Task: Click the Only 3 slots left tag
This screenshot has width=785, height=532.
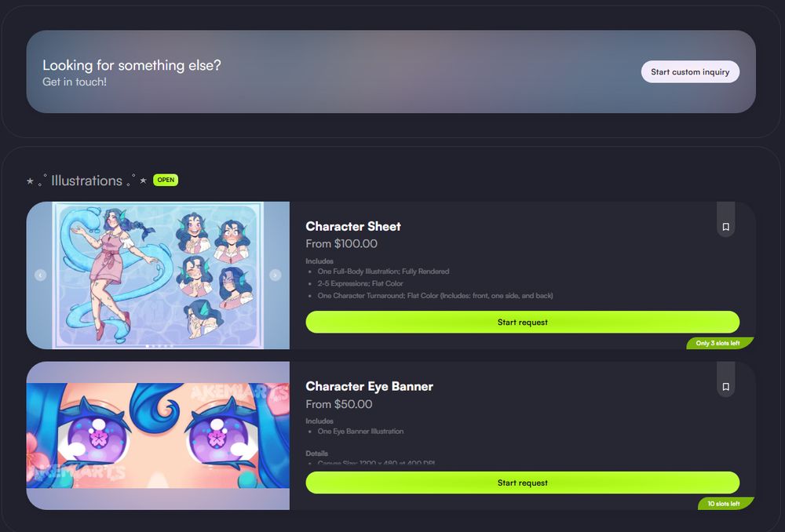Action: click(720, 344)
